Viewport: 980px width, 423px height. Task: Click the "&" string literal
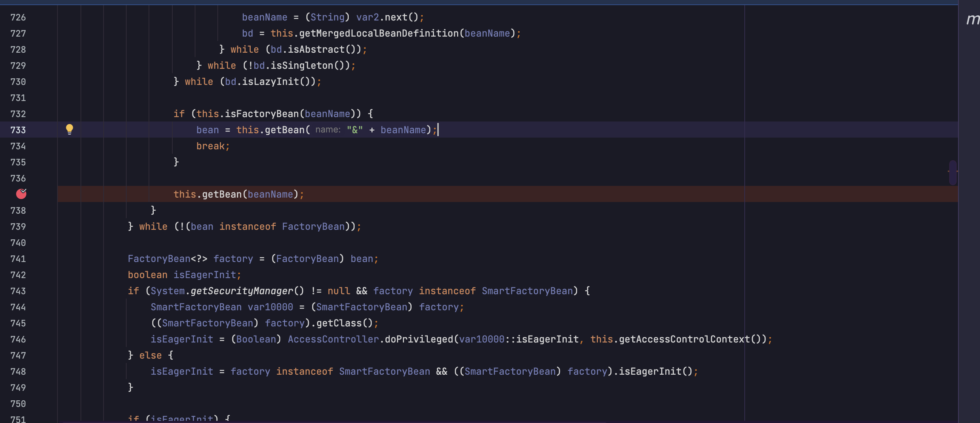[355, 130]
